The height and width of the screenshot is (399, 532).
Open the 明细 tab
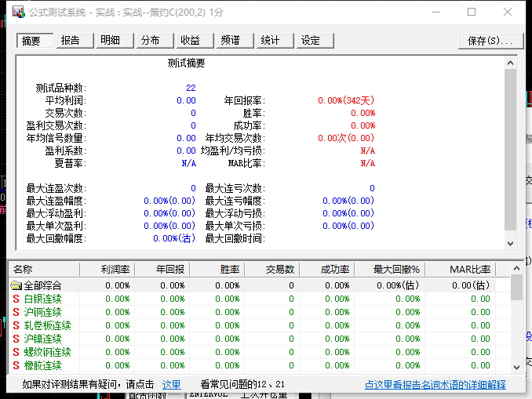click(111, 41)
